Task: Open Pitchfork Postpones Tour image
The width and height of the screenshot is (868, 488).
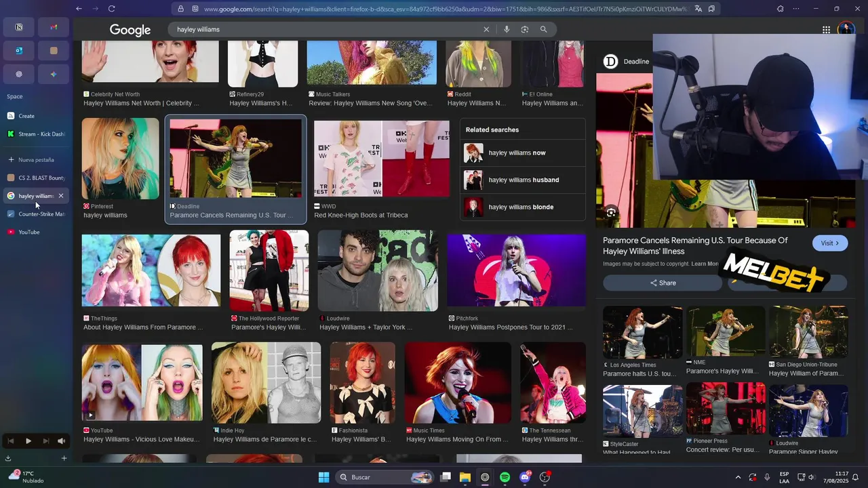Action: (517, 270)
